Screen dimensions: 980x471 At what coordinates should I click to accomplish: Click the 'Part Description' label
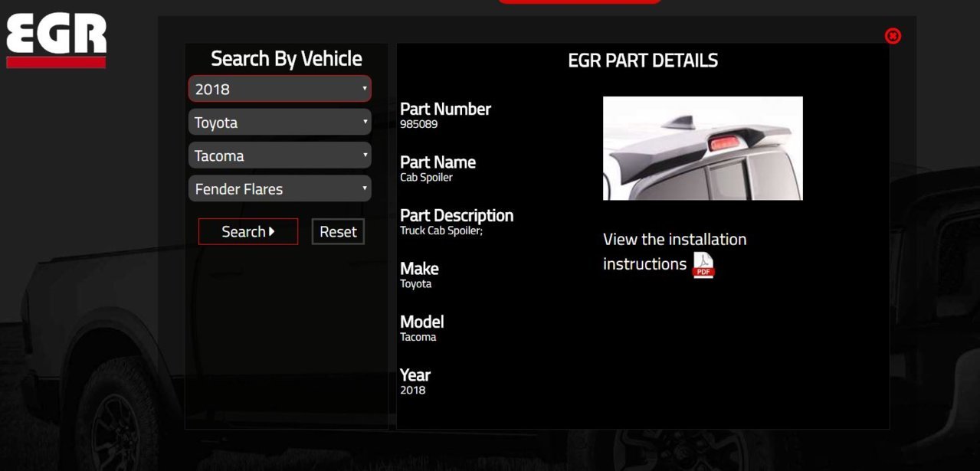pos(457,215)
